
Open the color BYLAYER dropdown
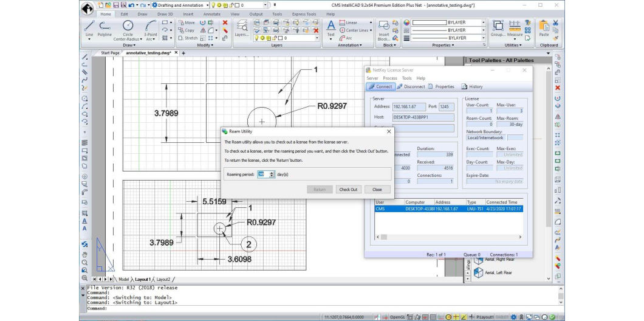[x=483, y=22]
